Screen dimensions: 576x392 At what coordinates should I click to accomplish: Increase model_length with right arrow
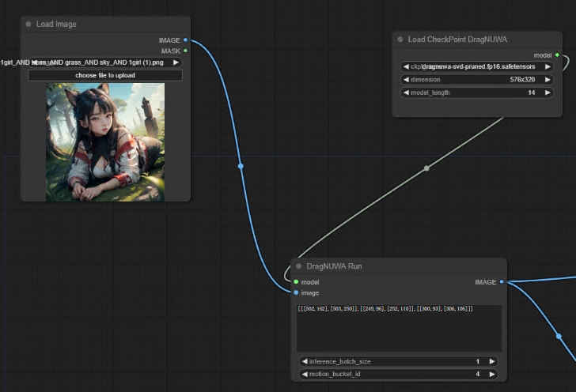[x=548, y=92]
